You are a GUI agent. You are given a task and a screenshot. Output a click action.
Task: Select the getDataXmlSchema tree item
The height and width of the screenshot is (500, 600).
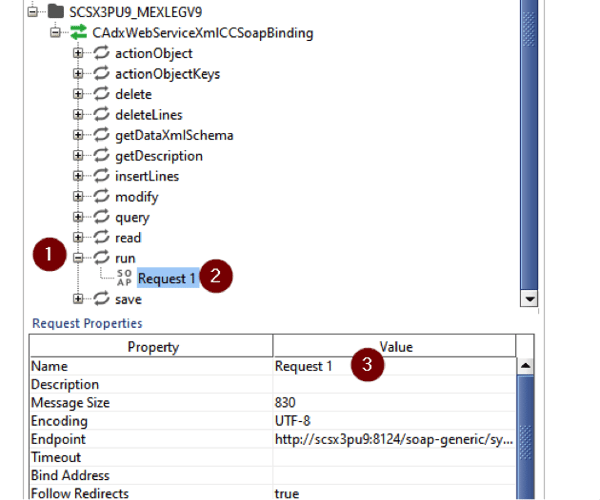point(174,135)
